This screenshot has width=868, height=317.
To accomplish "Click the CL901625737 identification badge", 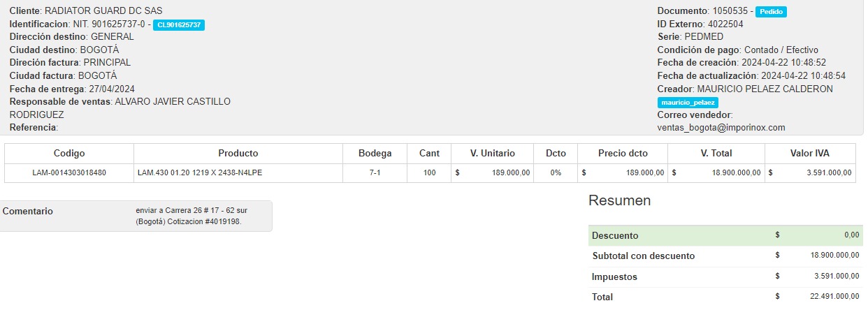I will [179, 24].
